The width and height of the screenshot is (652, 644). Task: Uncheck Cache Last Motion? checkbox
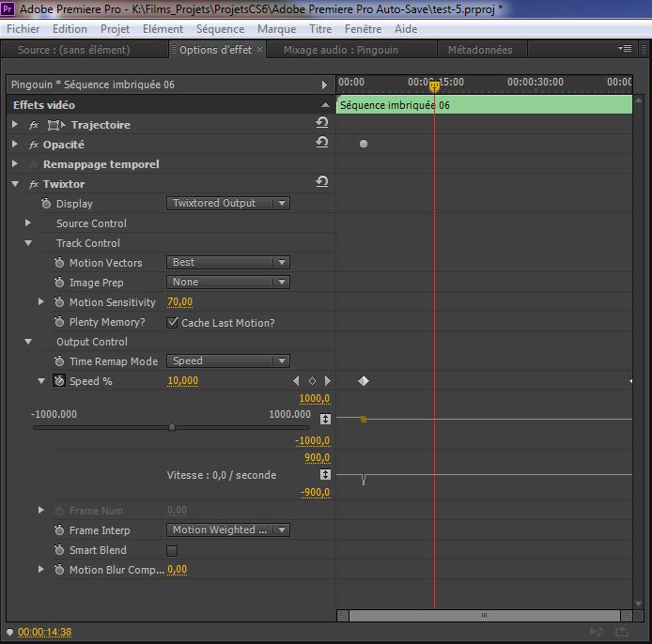coord(172,323)
